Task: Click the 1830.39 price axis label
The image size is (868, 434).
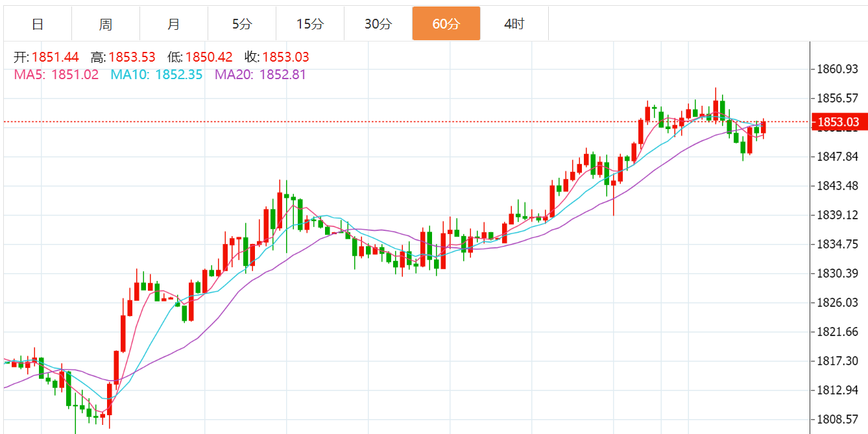Action: point(838,273)
